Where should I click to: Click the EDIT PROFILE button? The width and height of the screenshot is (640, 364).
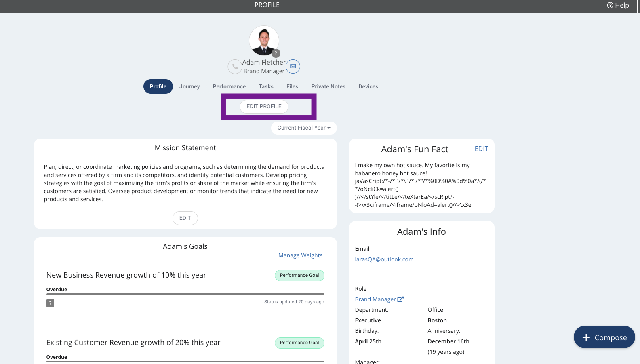click(x=264, y=107)
